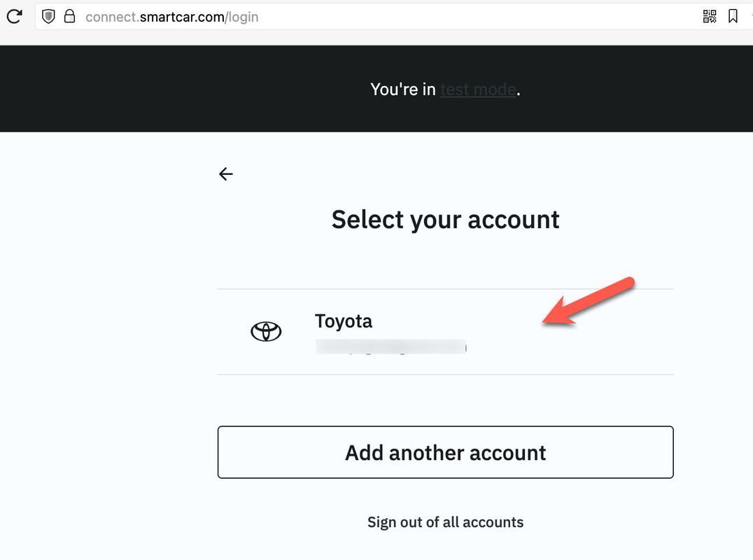Click the browser reload page icon
Viewport: 753px width, 560px height.
click(x=13, y=15)
